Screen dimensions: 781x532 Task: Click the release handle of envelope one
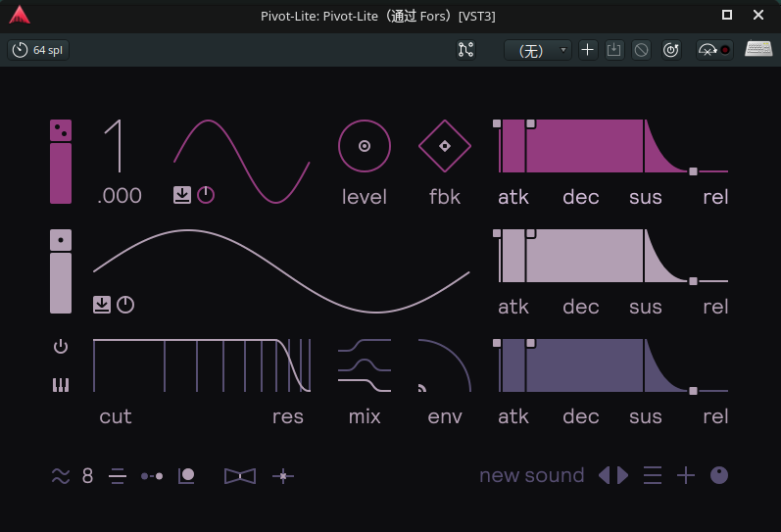point(693,171)
